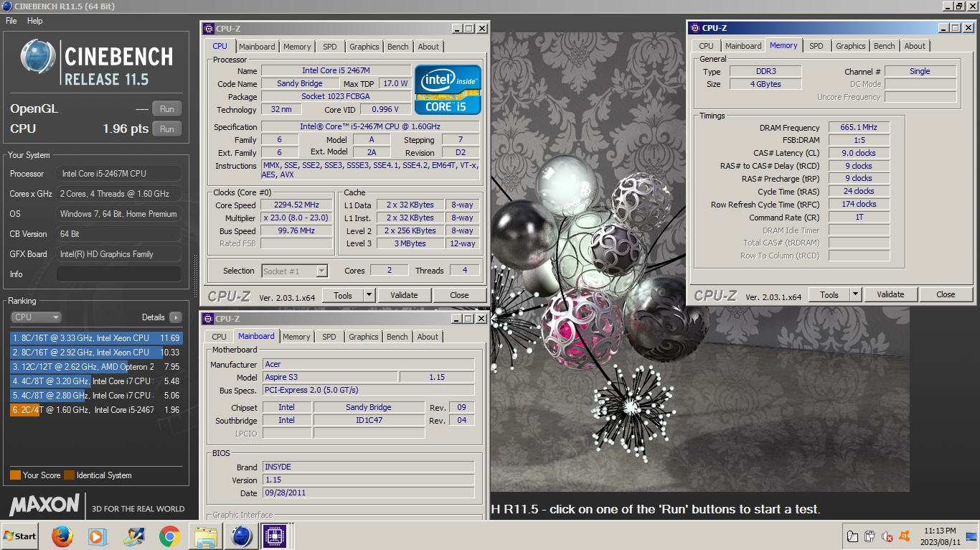
Task: Click Validate in Memory window
Action: coord(890,294)
